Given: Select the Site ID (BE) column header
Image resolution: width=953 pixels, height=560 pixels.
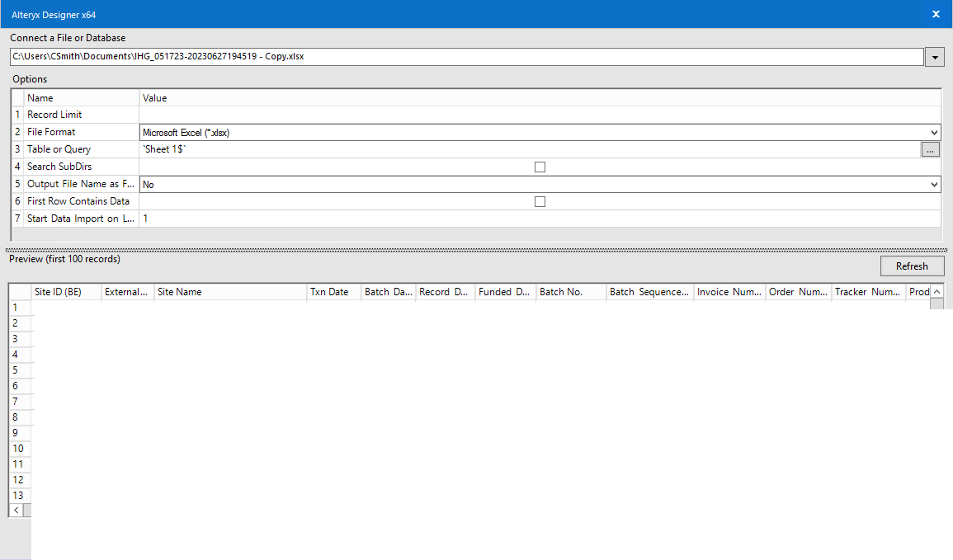Looking at the screenshot, I should (x=65, y=291).
